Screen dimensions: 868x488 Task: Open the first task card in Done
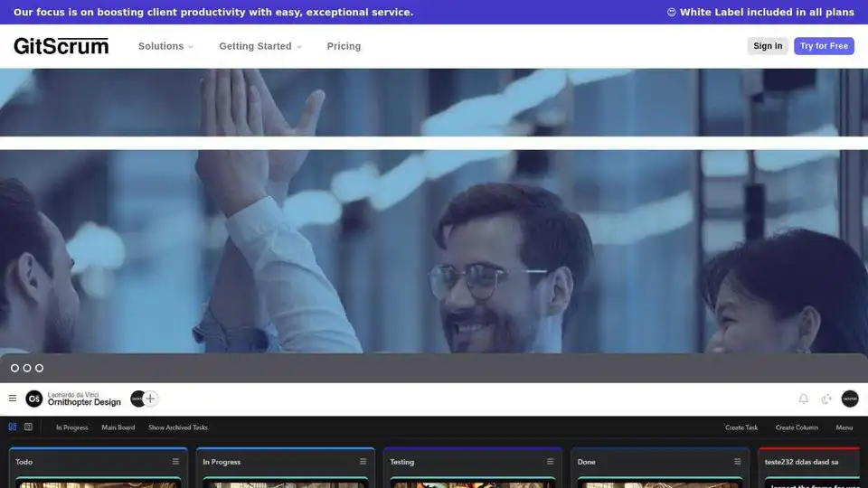coord(660,483)
